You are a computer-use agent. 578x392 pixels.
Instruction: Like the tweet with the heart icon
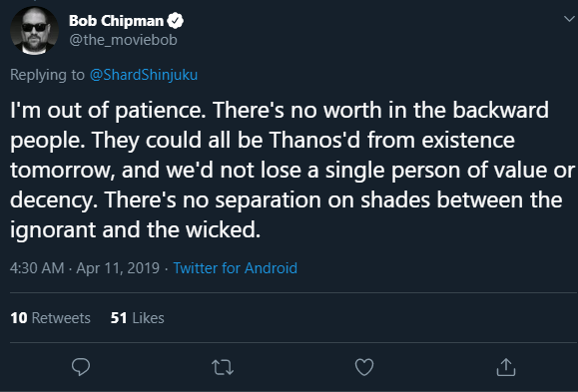click(364, 367)
